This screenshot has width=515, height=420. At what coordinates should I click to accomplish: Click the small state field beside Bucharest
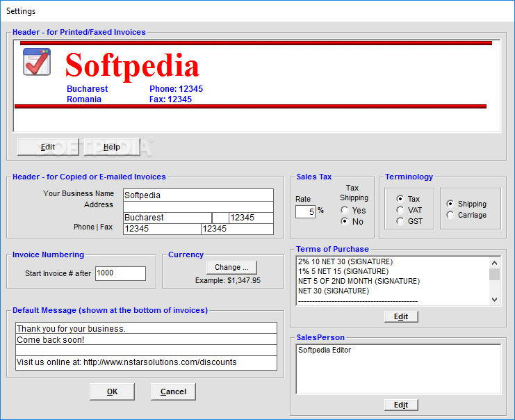220,218
